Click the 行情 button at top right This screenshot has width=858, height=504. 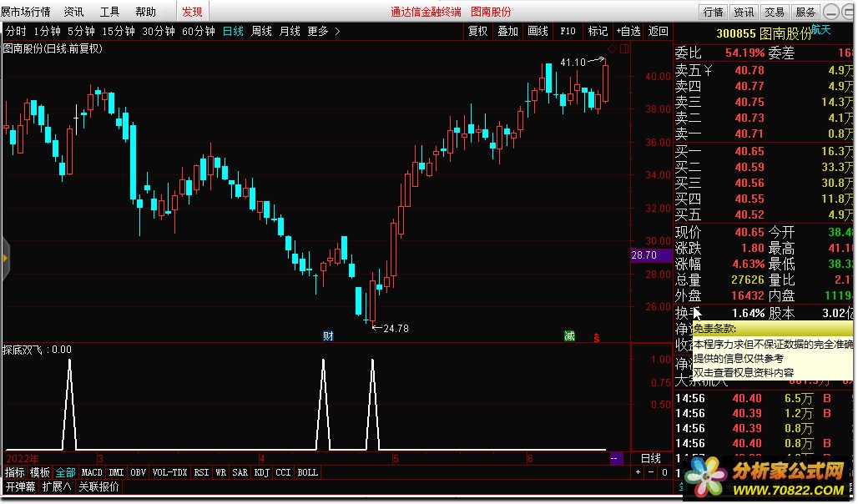pos(713,12)
